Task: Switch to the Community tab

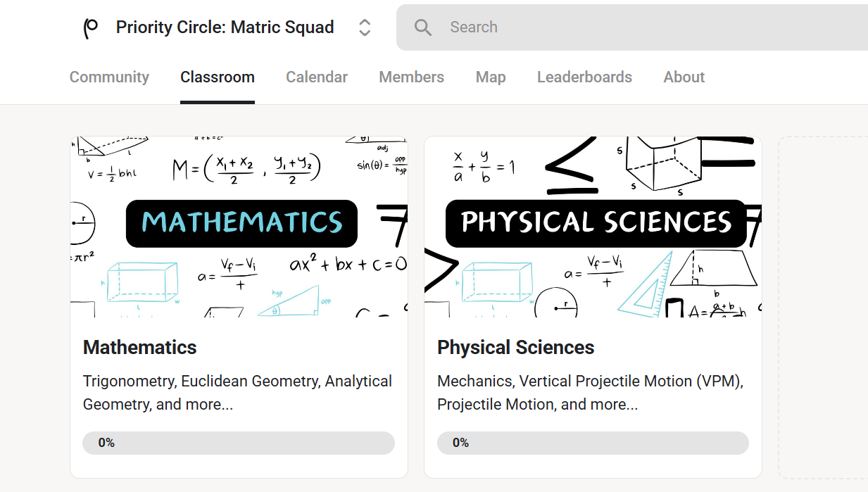Action: [109, 77]
